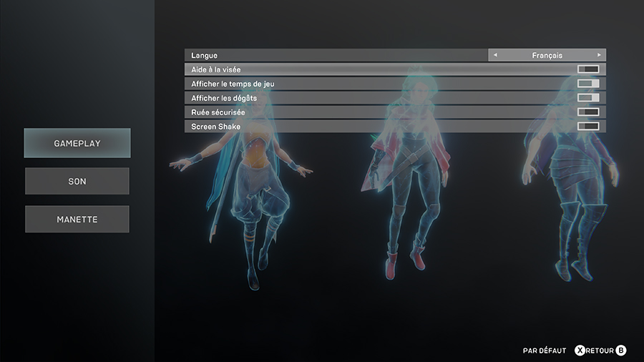This screenshot has width=644, height=362.
Task: Click the Retour back label
Action: pos(600,351)
